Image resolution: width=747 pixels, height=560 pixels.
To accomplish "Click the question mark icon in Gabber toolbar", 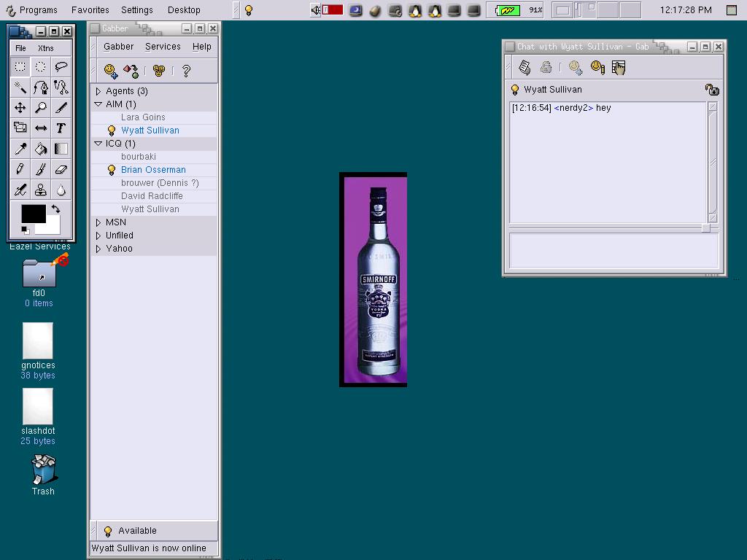I will (186, 71).
